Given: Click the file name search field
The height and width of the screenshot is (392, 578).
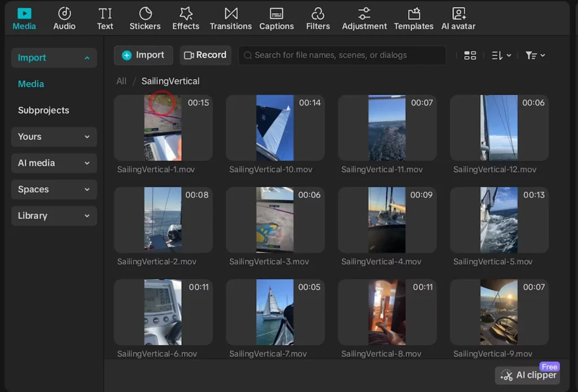Looking at the screenshot, I should coord(341,55).
